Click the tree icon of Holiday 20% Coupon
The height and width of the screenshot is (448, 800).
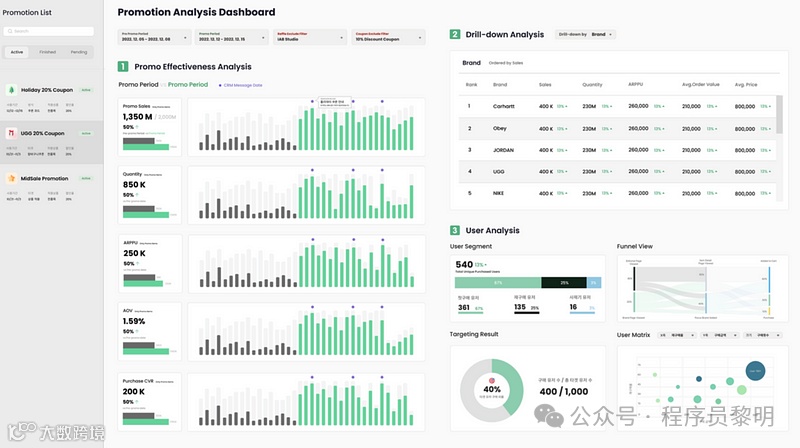point(11,90)
